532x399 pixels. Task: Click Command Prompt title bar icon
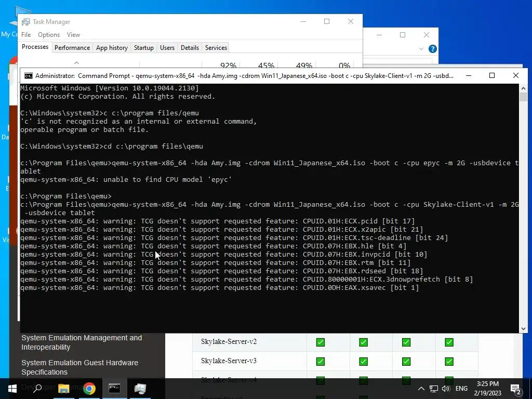(x=29, y=76)
